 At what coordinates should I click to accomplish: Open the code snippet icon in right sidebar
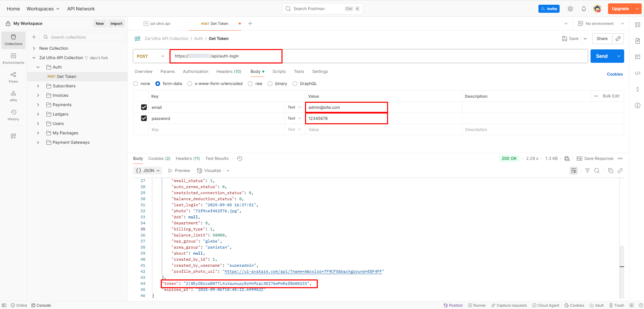pyautogui.click(x=638, y=73)
